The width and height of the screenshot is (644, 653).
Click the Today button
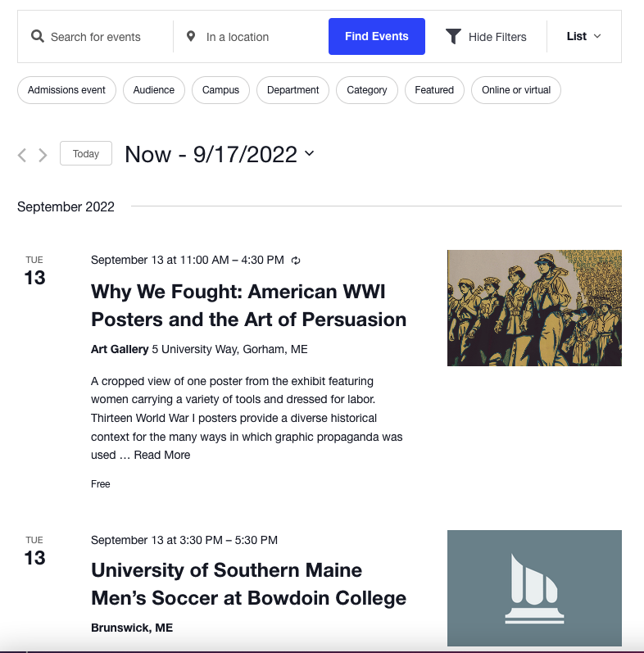click(x=86, y=153)
